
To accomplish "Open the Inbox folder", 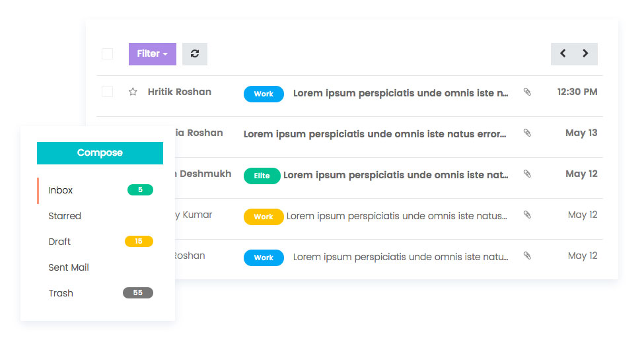I will point(61,190).
